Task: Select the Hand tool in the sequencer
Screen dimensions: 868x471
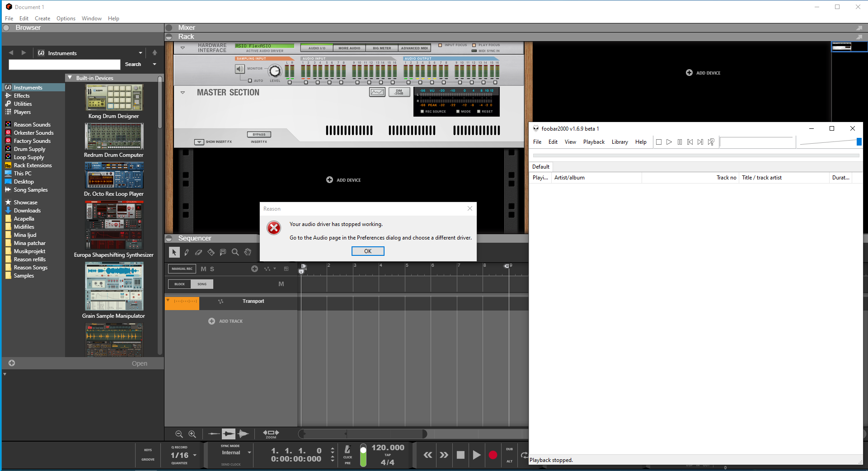Action: pos(248,252)
